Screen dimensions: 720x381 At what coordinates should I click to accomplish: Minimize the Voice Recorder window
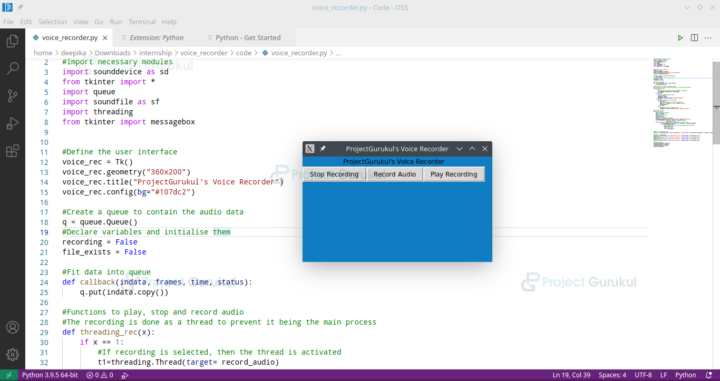click(x=459, y=149)
